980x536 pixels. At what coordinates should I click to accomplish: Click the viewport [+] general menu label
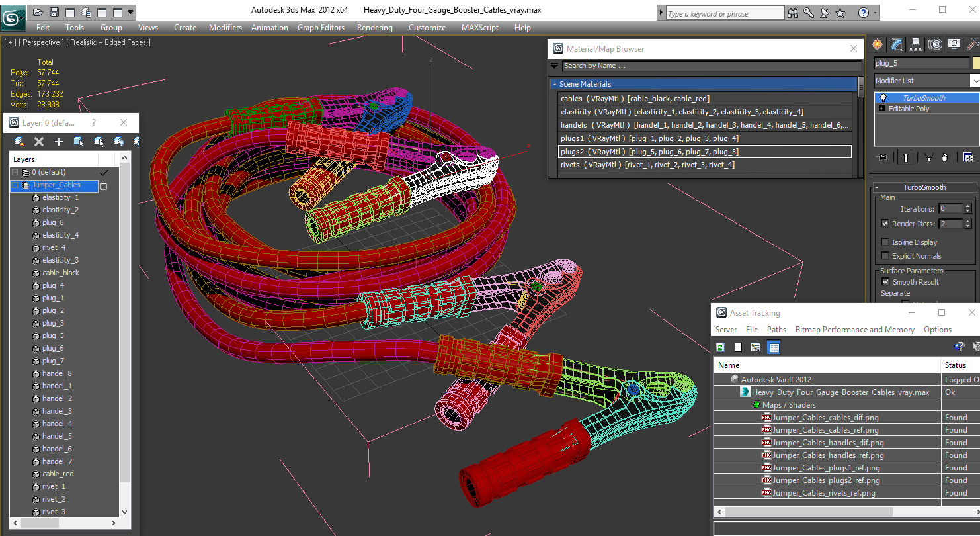(11, 42)
